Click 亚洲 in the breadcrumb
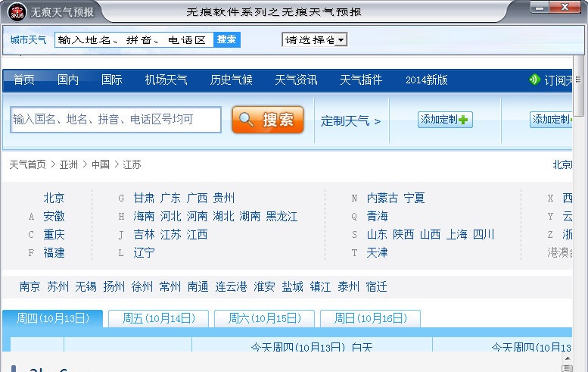 (69, 164)
